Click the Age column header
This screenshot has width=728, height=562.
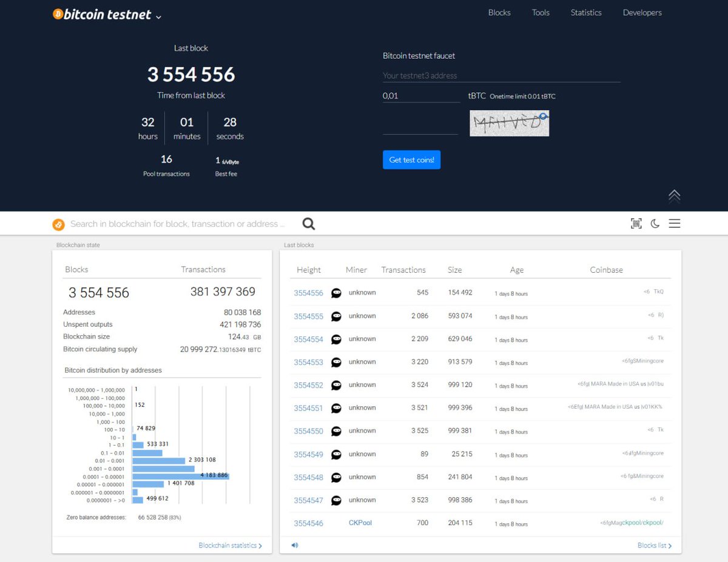[x=517, y=270]
